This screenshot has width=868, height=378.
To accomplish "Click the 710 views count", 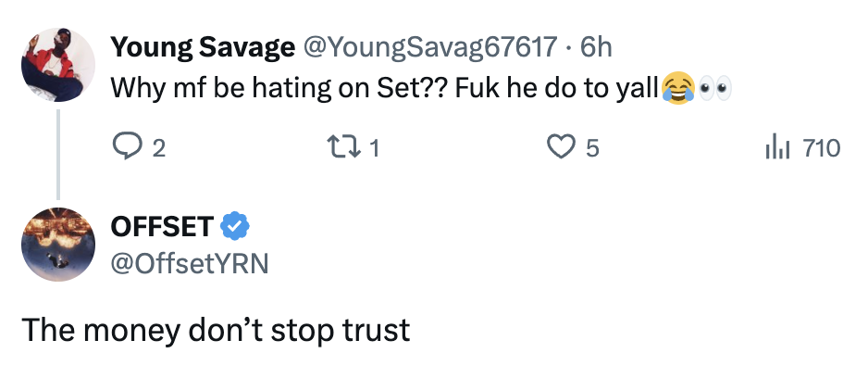I will coord(820,148).
